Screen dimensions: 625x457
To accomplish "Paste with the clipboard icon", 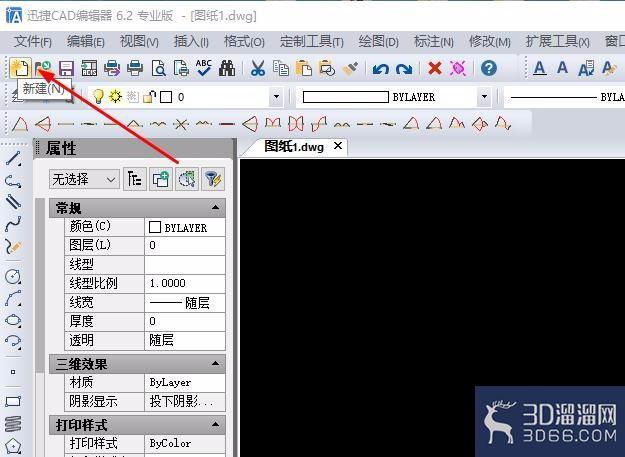I will tap(304, 68).
